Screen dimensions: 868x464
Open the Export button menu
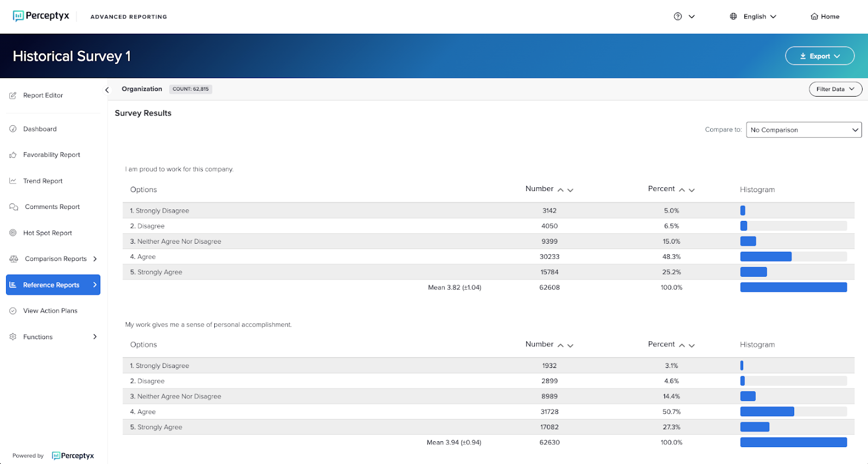tap(820, 56)
